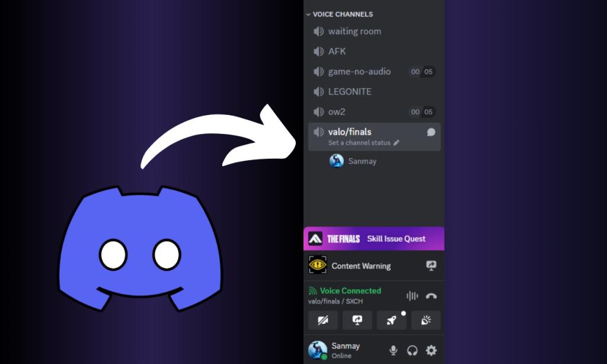Join the AFK voice channel
The width and height of the screenshot is (607, 364).
tap(337, 52)
